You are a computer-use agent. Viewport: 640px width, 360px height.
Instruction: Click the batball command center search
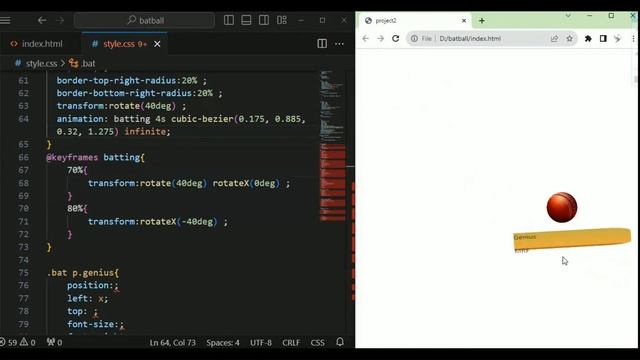pyautogui.click(x=144, y=20)
